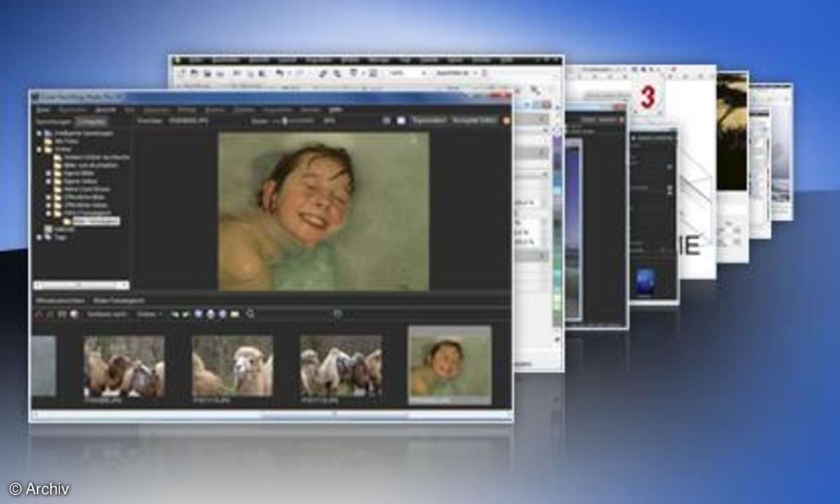Image resolution: width=840 pixels, height=504 pixels.
Task: Click the first blue round share icon
Action: pyautogui.click(x=199, y=315)
